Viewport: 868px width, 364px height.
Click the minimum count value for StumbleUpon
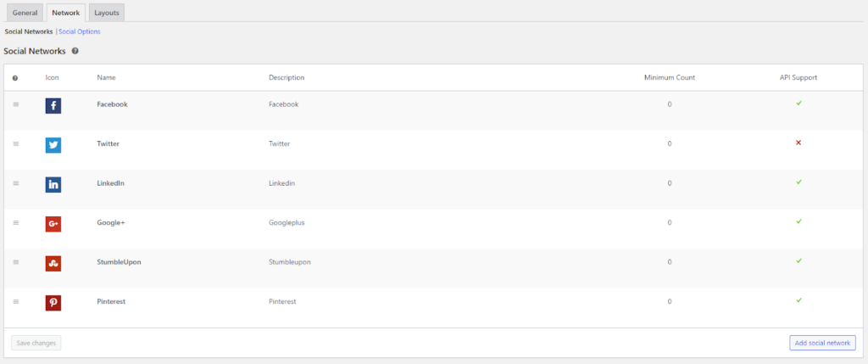coord(670,261)
